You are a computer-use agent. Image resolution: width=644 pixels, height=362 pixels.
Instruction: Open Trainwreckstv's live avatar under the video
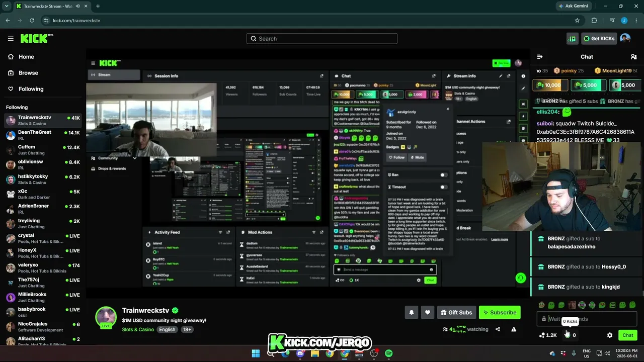pos(106,317)
